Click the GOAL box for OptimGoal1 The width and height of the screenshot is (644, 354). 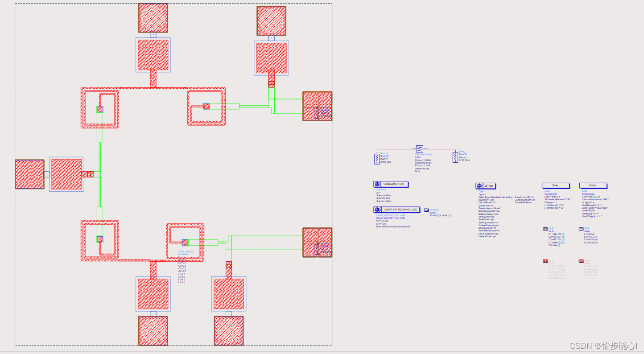[556, 185]
